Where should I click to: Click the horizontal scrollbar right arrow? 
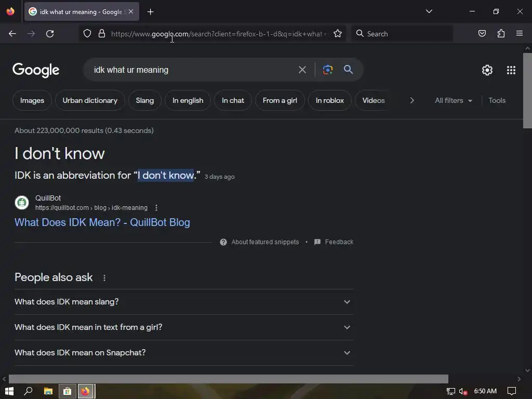pyautogui.click(x=519, y=379)
